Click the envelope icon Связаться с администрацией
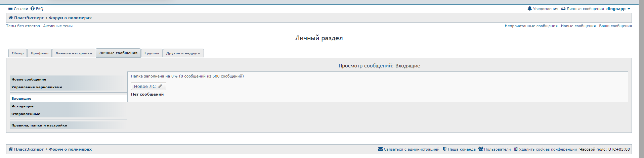Screen dimensions: 644x158 pos(380,149)
